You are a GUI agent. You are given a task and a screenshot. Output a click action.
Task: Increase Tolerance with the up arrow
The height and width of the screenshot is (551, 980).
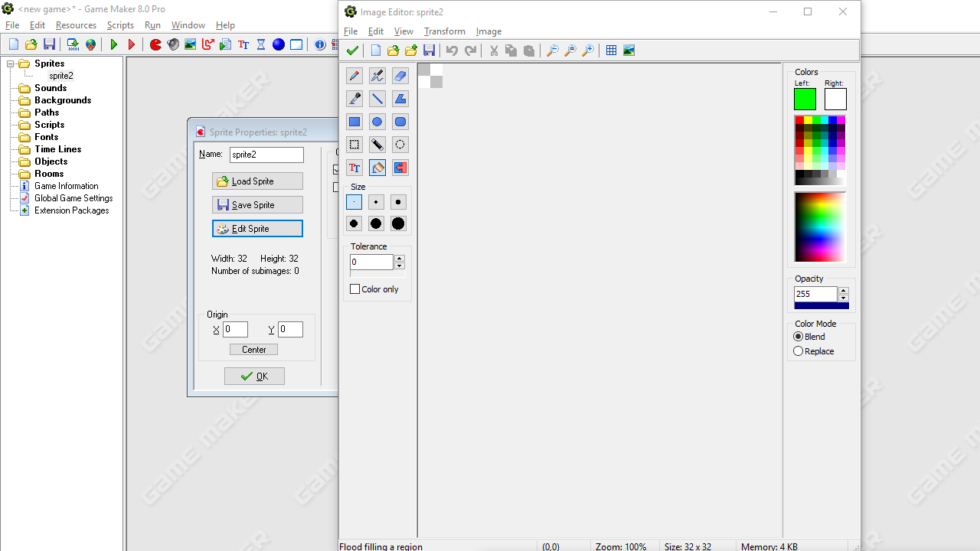tap(400, 259)
